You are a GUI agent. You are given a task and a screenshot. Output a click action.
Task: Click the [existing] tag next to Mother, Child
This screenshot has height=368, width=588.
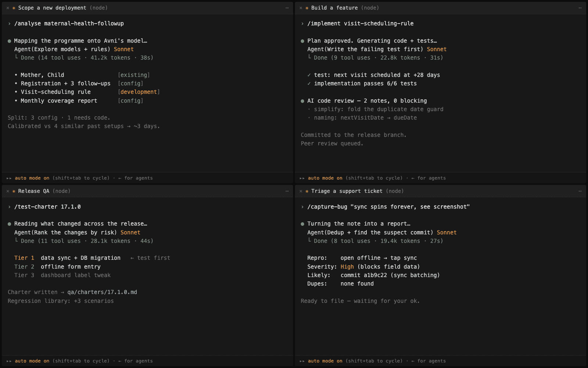(134, 75)
